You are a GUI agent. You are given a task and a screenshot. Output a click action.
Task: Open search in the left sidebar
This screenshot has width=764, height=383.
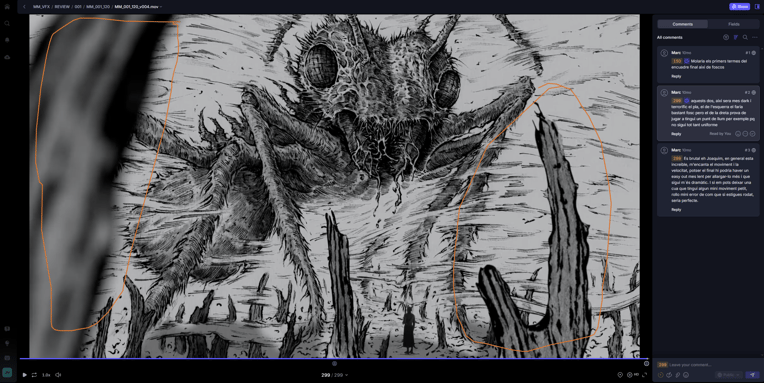click(7, 23)
